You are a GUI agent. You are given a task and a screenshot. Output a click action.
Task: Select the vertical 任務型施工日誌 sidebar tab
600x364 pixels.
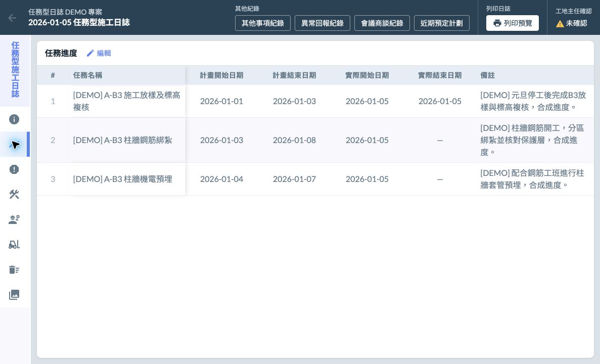click(x=15, y=70)
